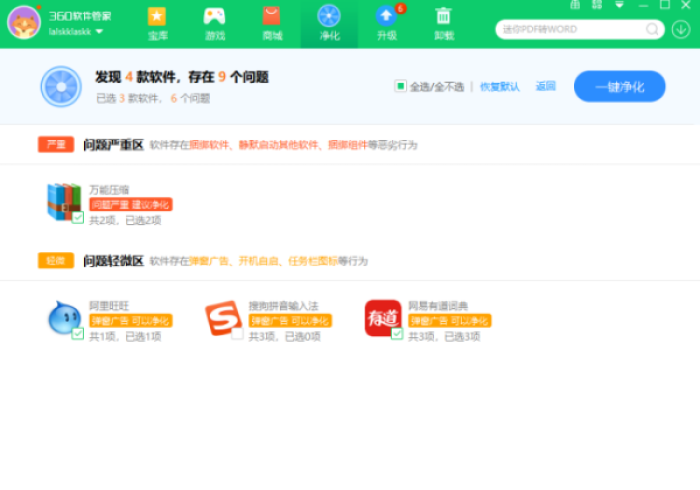The image size is (700, 490).
Task: Click the 网易有道词典 app icon
Action: point(383,318)
